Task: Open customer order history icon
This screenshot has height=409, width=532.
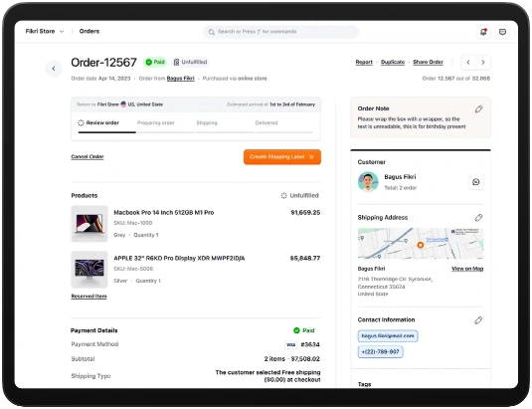Action: pyautogui.click(x=475, y=182)
